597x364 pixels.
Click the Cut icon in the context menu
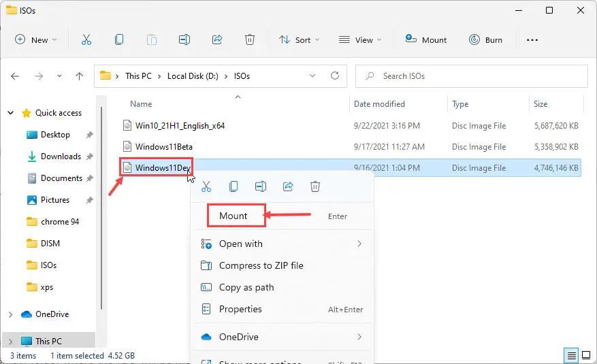click(206, 186)
